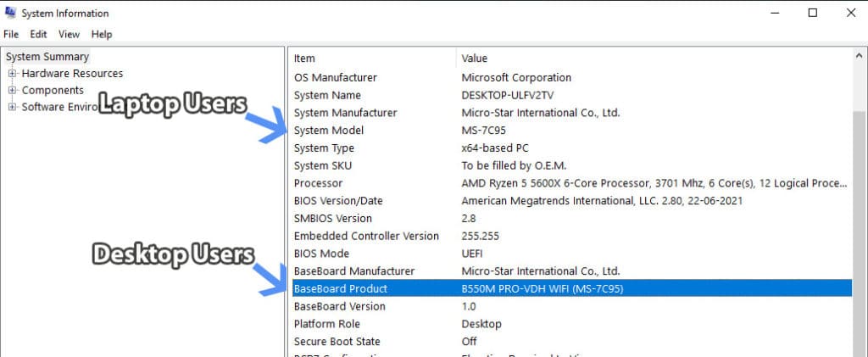Select the SMBIOS Version row

(x=571, y=219)
